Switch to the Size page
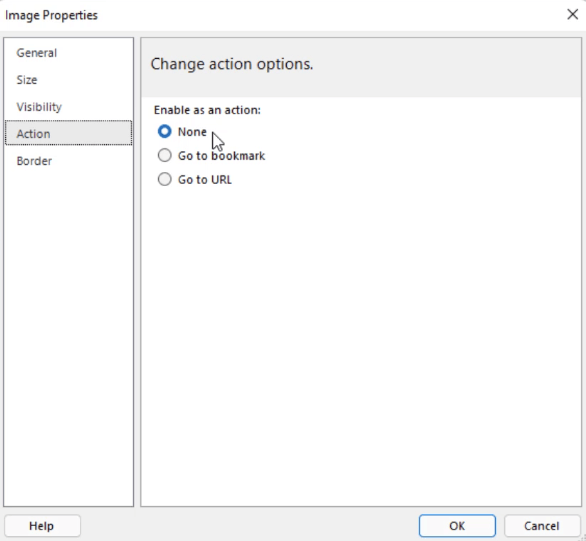The width and height of the screenshot is (586, 541). pyautogui.click(x=27, y=80)
